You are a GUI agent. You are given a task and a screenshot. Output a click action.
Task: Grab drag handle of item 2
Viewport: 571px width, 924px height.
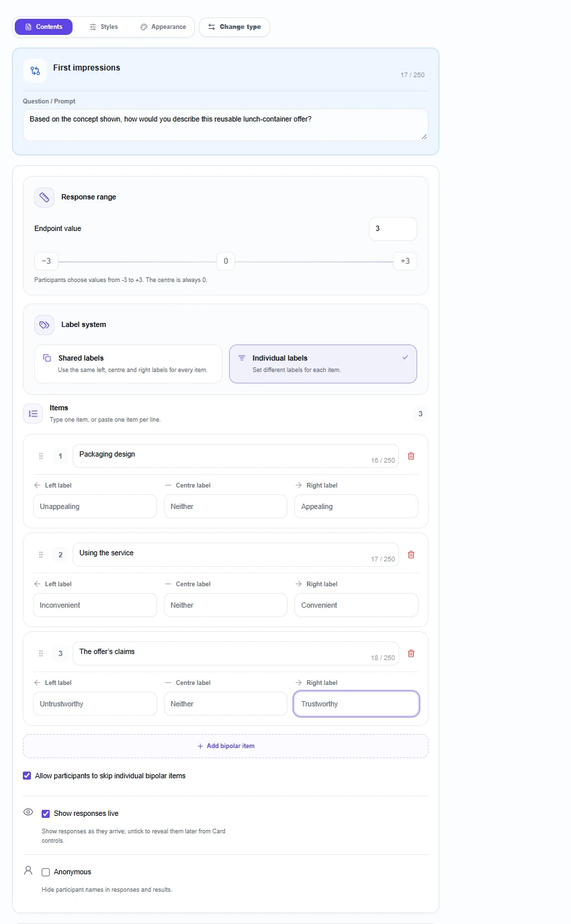tap(41, 555)
